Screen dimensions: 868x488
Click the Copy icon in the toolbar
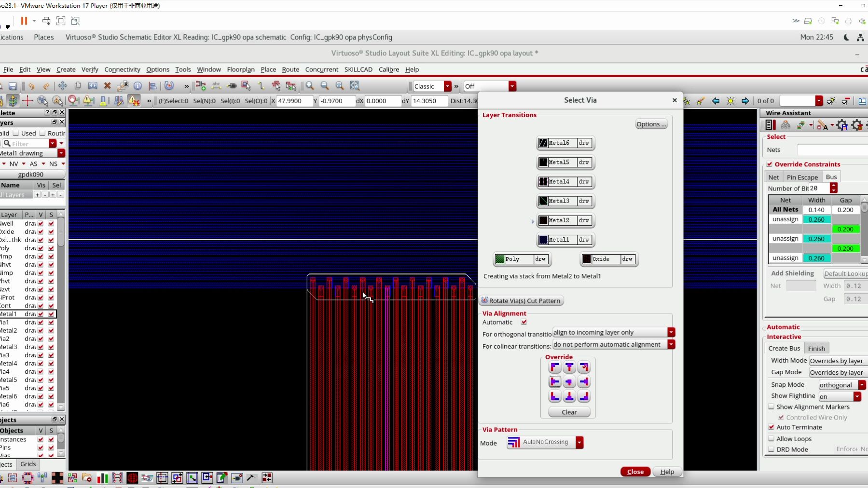pos(78,86)
